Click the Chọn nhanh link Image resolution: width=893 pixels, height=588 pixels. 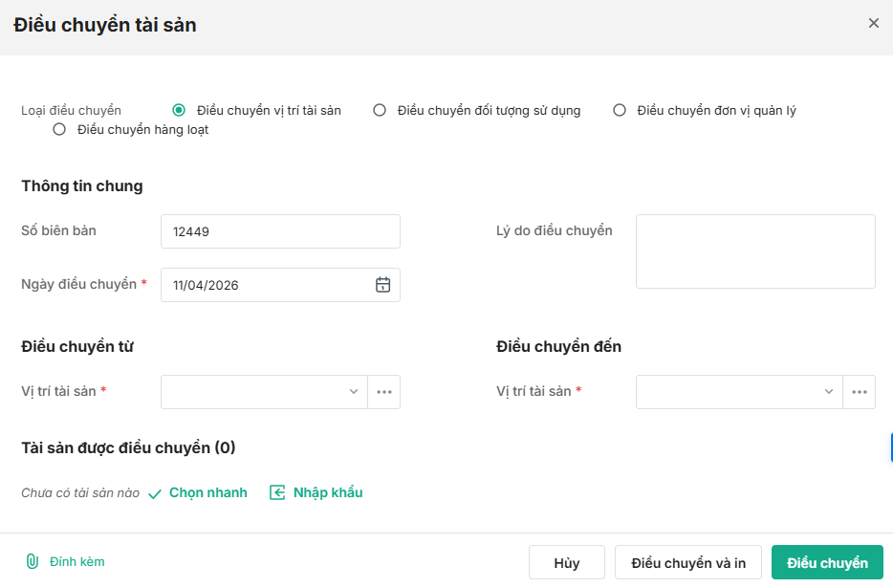click(207, 492)
